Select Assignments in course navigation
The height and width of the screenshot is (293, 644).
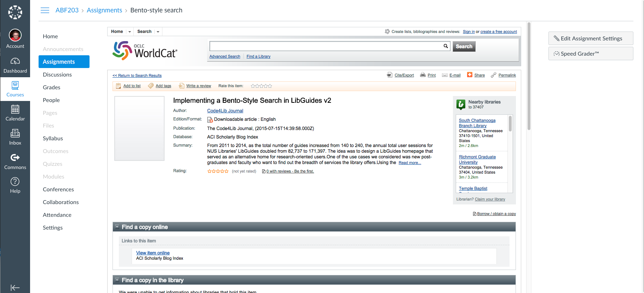pos(64,62)
